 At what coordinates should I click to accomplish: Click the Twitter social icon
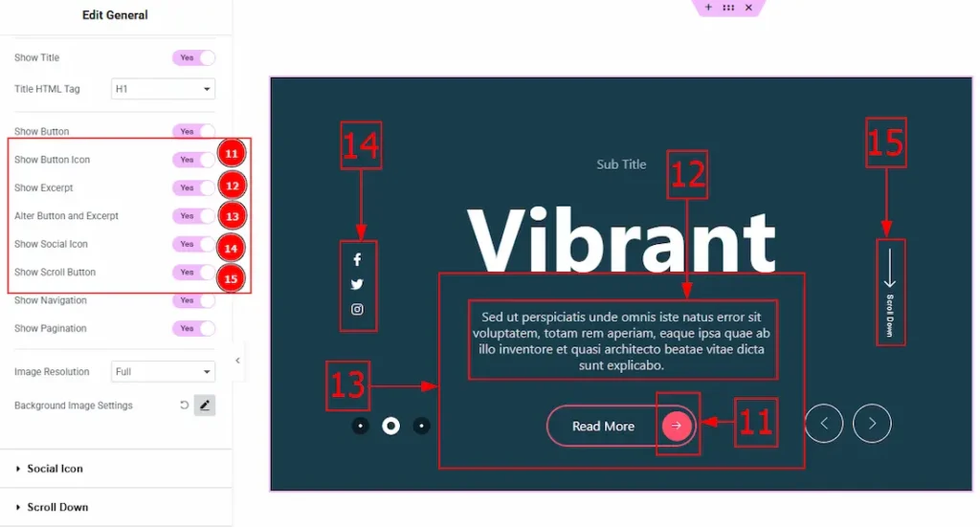pos(357,284)
